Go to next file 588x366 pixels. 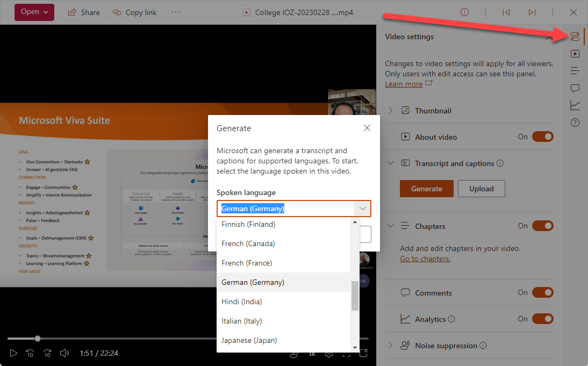pos(532,12)
